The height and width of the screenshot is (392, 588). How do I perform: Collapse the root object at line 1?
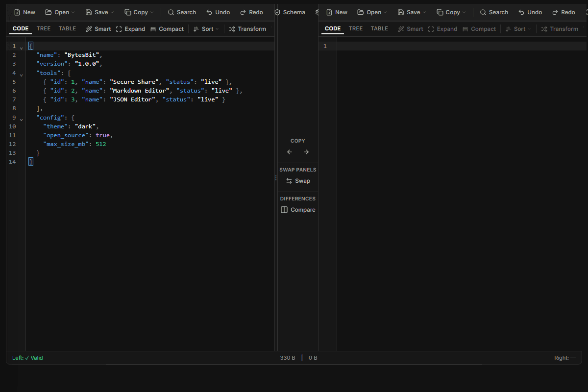tap(21, 48)
